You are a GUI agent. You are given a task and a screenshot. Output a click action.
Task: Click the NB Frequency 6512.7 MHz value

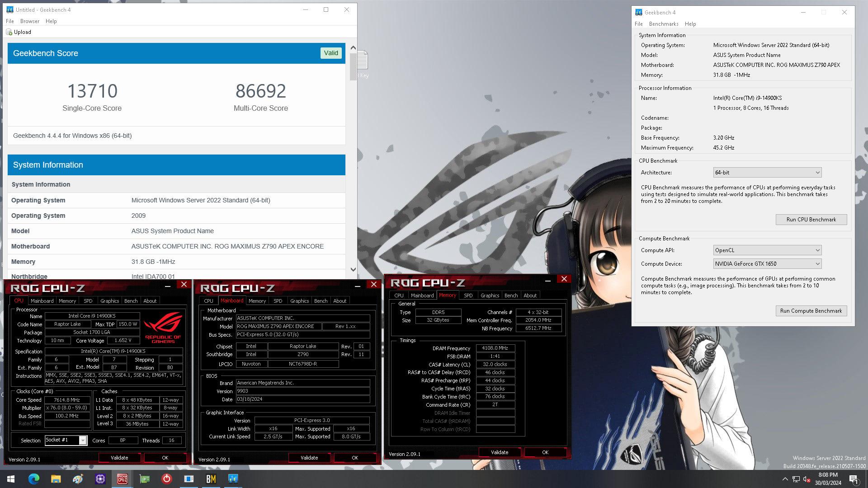[538, 328]
